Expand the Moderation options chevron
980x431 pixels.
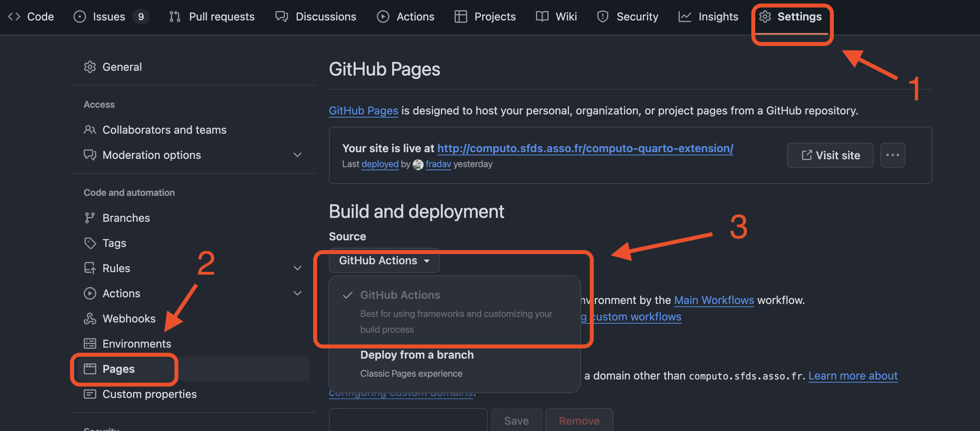click(x=297, y=155)
